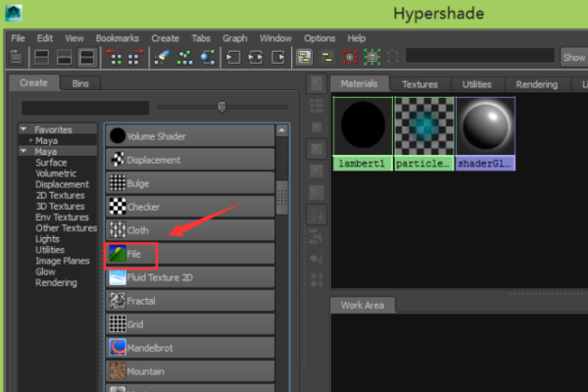Show top tabs only layout icon

(x=41, y=58)
